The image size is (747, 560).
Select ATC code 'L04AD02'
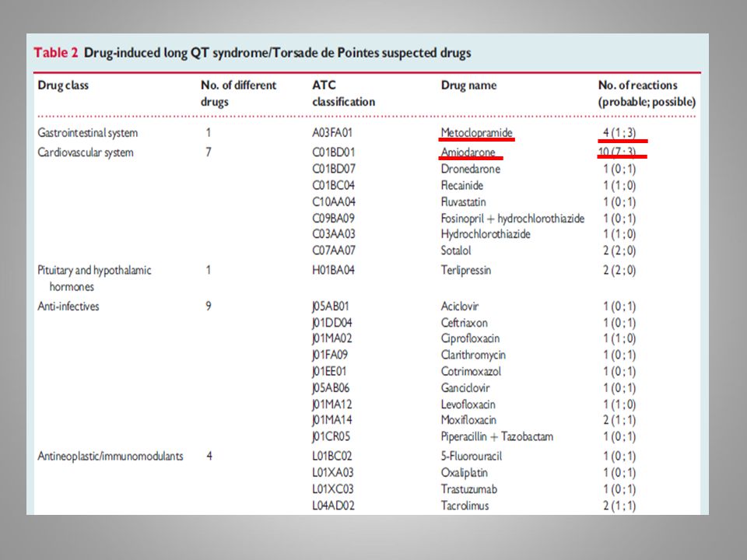334,506
